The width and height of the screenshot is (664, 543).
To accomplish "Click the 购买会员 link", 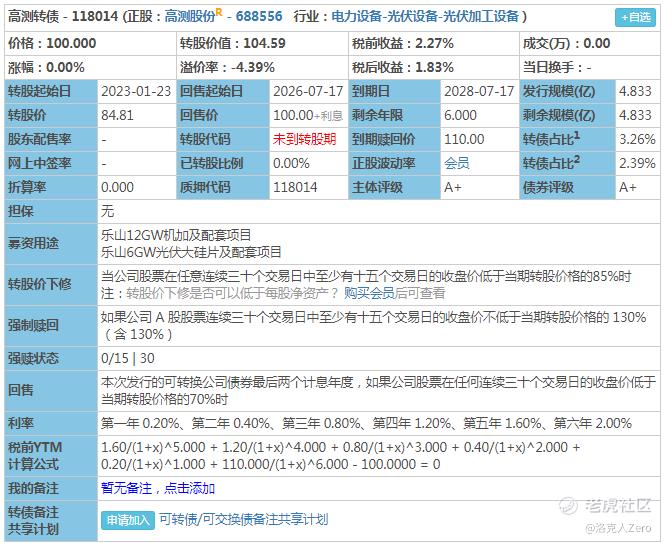I will tap(369, 293).
